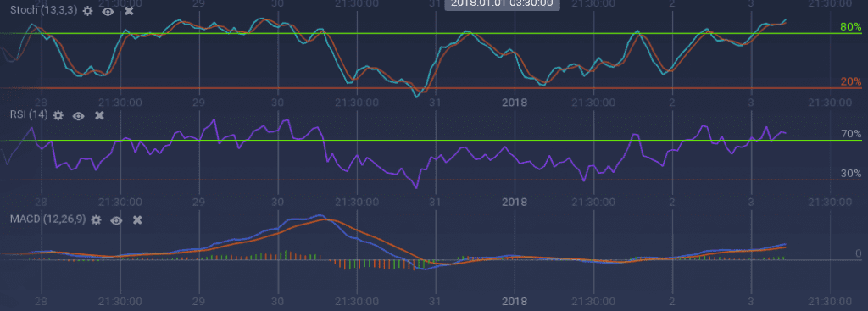The width and height of the screenshot is (868, 311).
Task: Click the RSI 30% level label
Action: coord(851,173)
